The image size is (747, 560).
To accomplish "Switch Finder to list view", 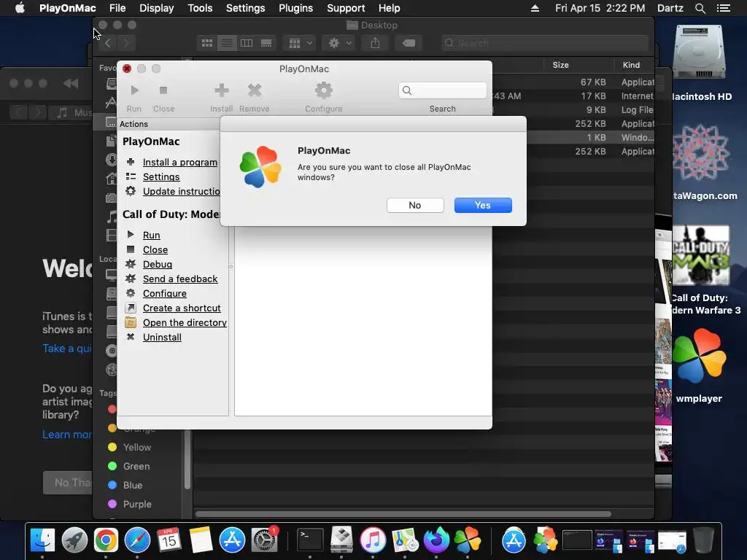I will 227,43.
